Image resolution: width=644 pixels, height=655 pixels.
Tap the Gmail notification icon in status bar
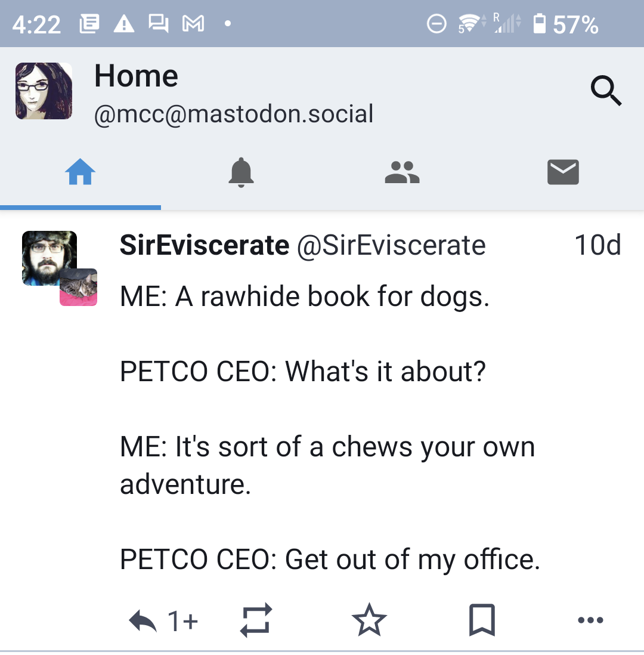point(193,24)
